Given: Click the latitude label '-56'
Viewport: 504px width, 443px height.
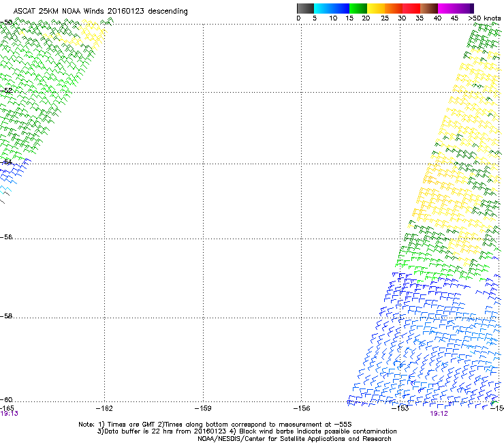Looking at the screenshot, I should (6, 237).
